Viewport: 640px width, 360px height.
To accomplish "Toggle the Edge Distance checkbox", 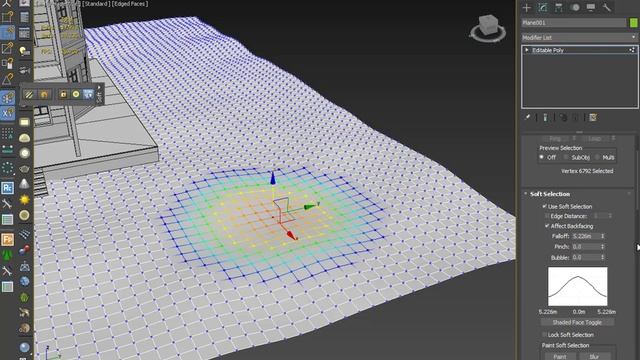I will coord(547,216).
